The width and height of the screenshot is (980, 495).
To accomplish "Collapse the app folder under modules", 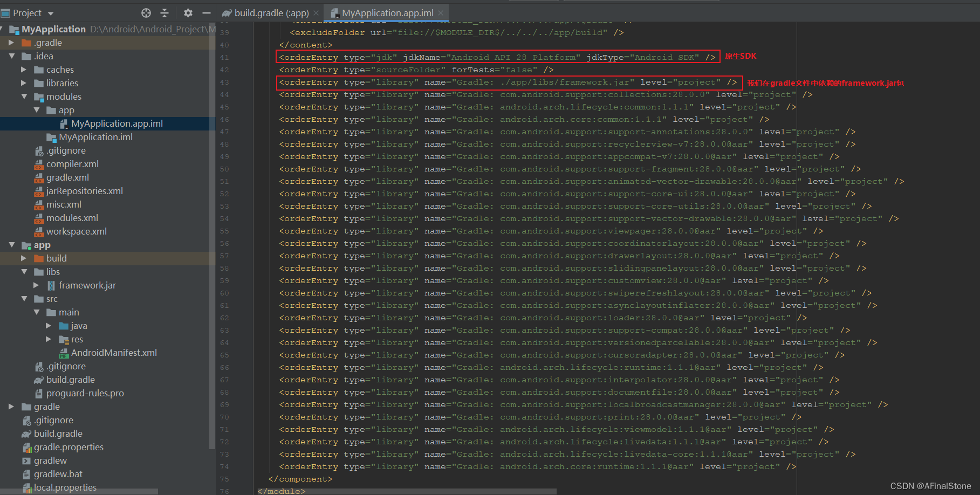I will click(x=37, y=110).
